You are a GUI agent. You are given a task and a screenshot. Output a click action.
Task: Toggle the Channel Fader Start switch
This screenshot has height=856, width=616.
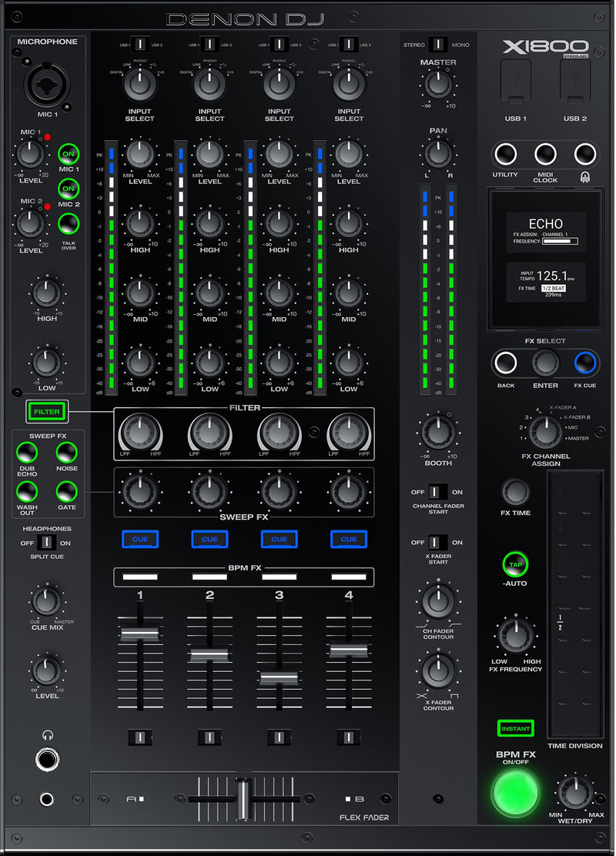(x=437, y=492)
